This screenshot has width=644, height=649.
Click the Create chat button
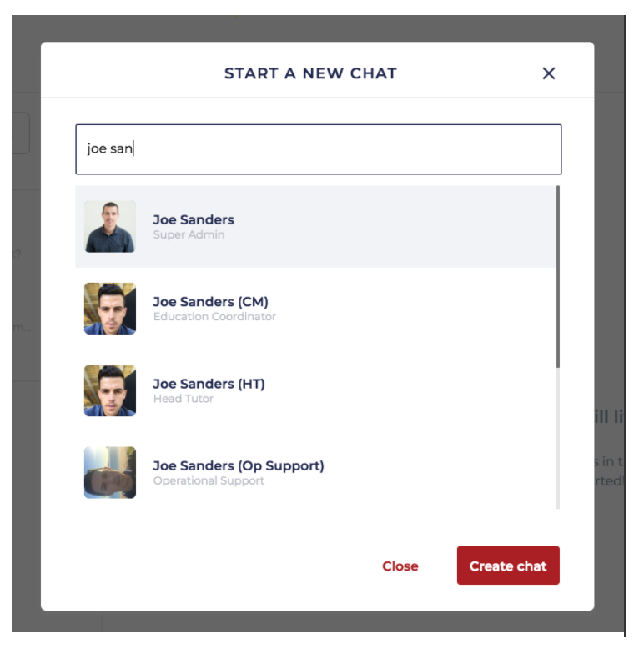pos(508,566)
